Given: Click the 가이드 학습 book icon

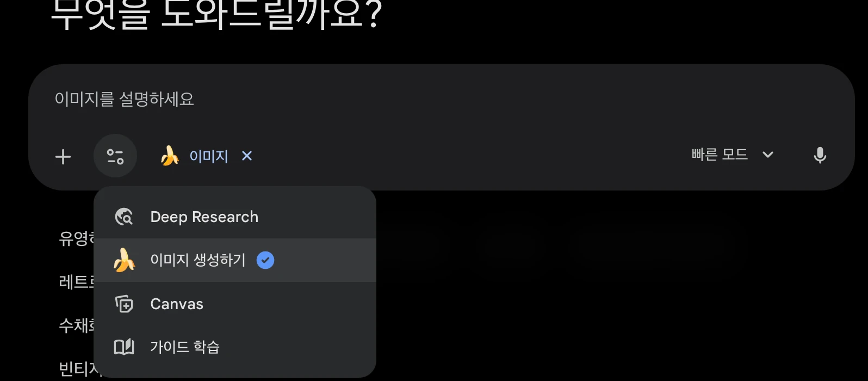Looking at the screenshot, I should pyautogui.click(x=124, y=347).
